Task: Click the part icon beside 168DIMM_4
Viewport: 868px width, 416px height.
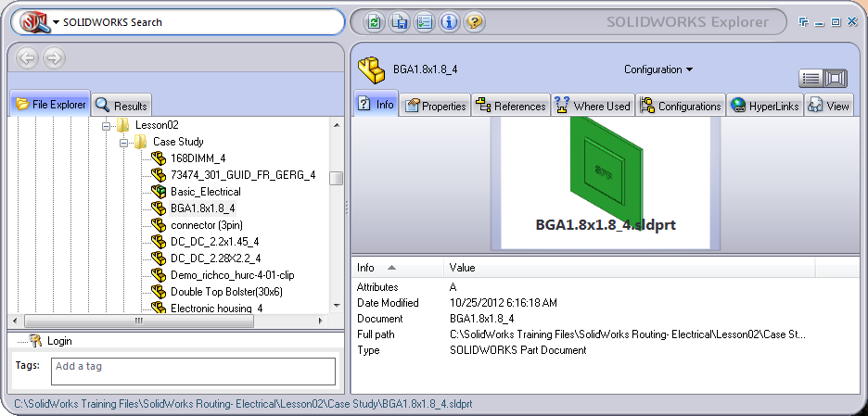Action: click(x=159, y=158)
